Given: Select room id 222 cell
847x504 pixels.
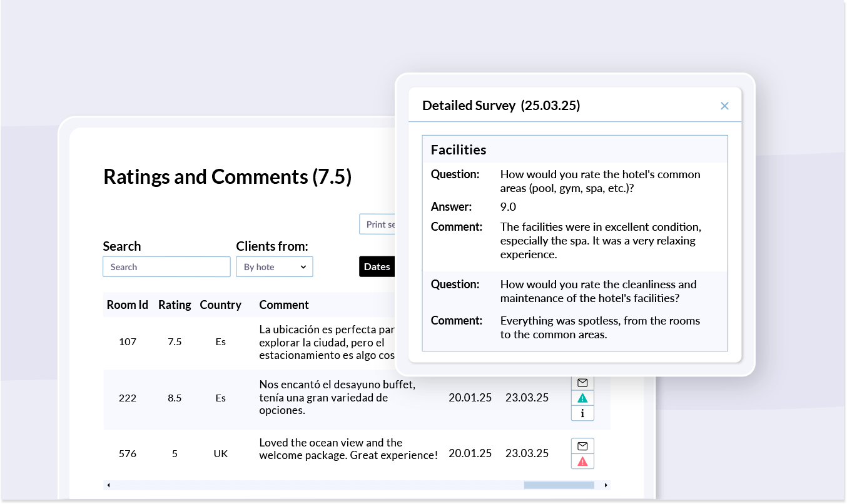Looking at the screenshot, I should point(128,398).
